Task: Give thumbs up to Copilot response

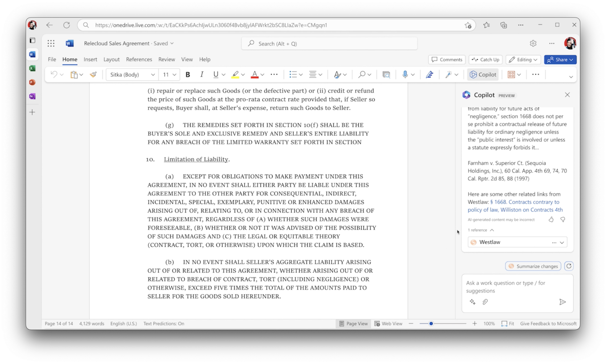Action: click(551, 219)
